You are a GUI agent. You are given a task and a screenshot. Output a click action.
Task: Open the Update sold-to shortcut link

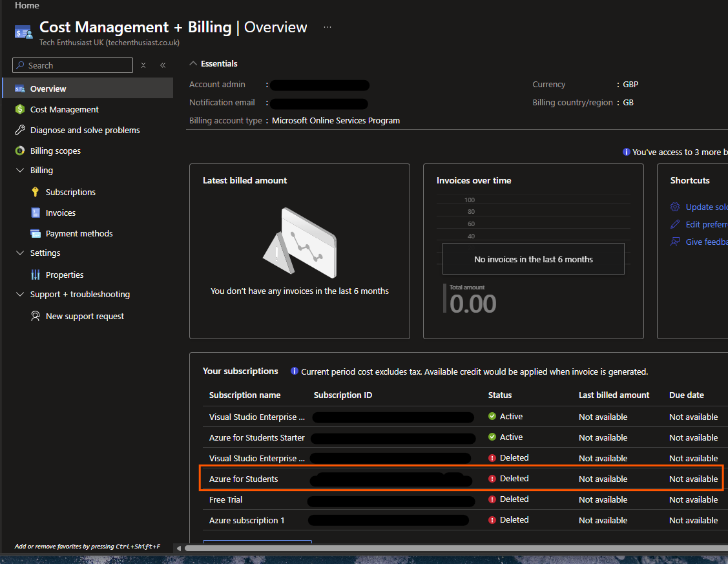point(707,207)
